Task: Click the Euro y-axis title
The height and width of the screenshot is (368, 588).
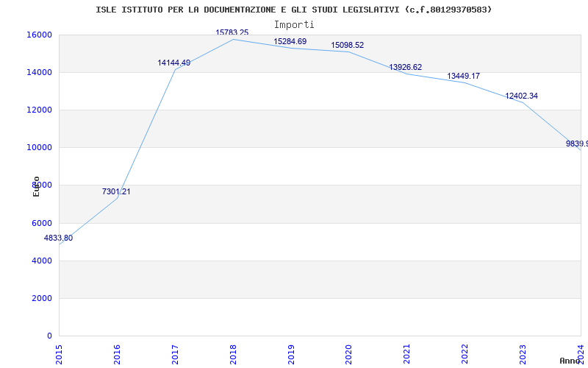Action: pyautogui.click(x=36, y=187)
